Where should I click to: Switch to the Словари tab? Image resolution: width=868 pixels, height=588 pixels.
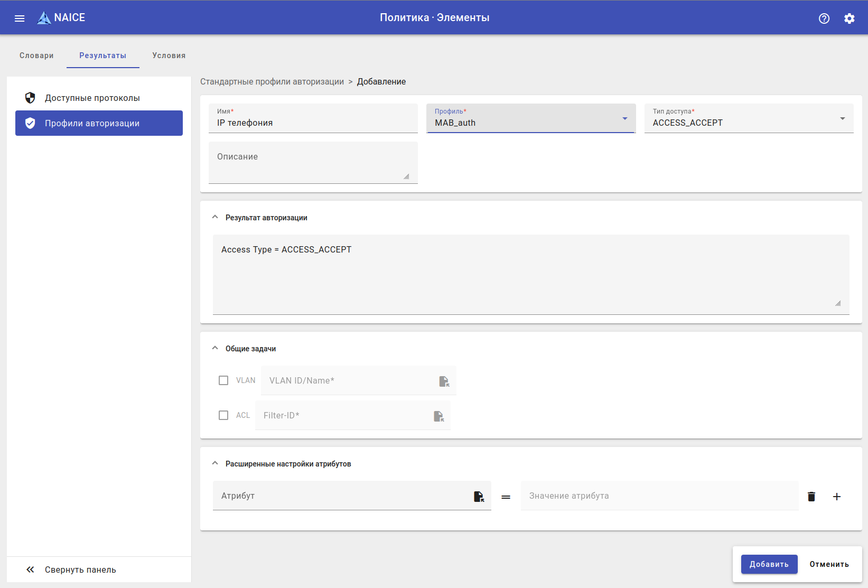(x=36, y=55)
